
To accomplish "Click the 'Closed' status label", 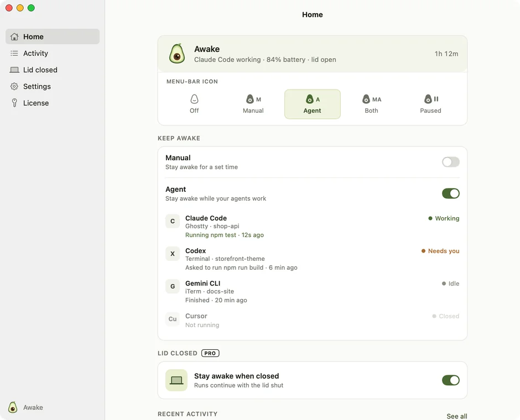I will [449, 316].
